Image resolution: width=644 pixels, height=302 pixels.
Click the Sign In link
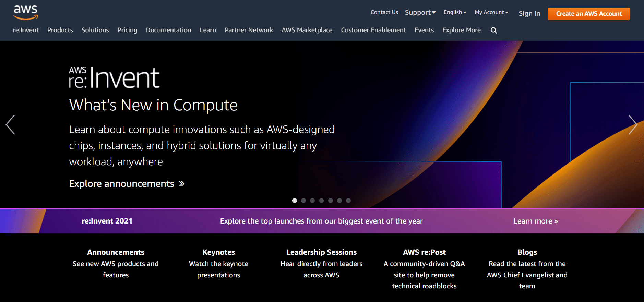[529, 14]
